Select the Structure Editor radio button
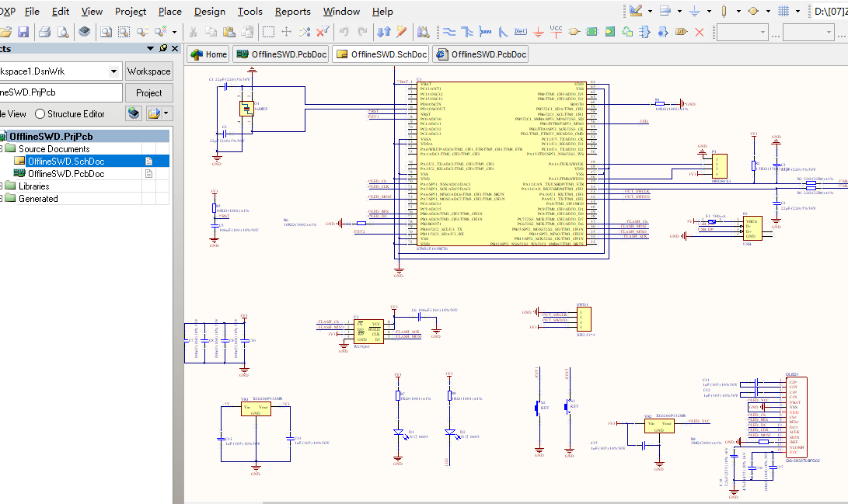 pyautogui.click(x=40, y=114)
